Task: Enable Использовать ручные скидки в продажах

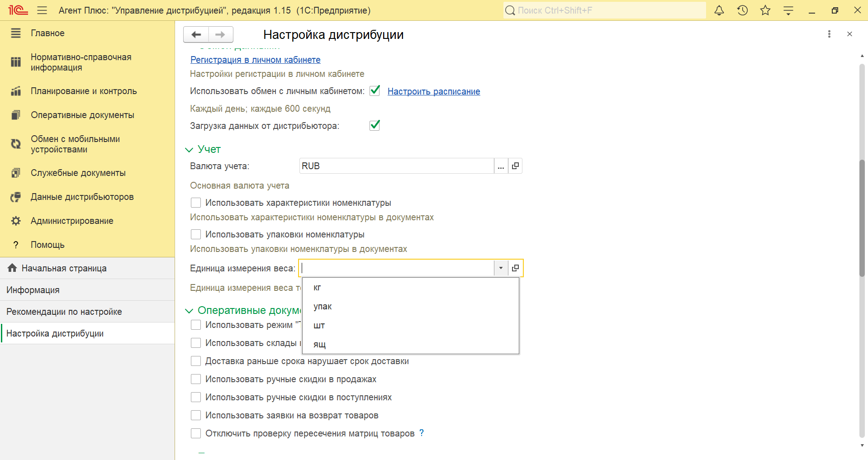Action: coord(196,379)
